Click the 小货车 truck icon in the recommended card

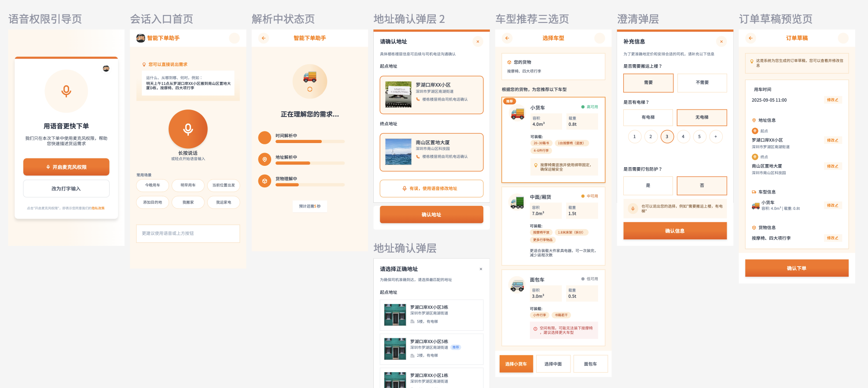[518, 114]
